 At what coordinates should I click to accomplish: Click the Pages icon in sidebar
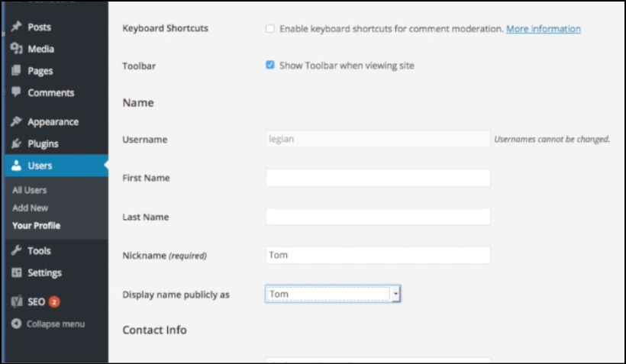point(16,71)
